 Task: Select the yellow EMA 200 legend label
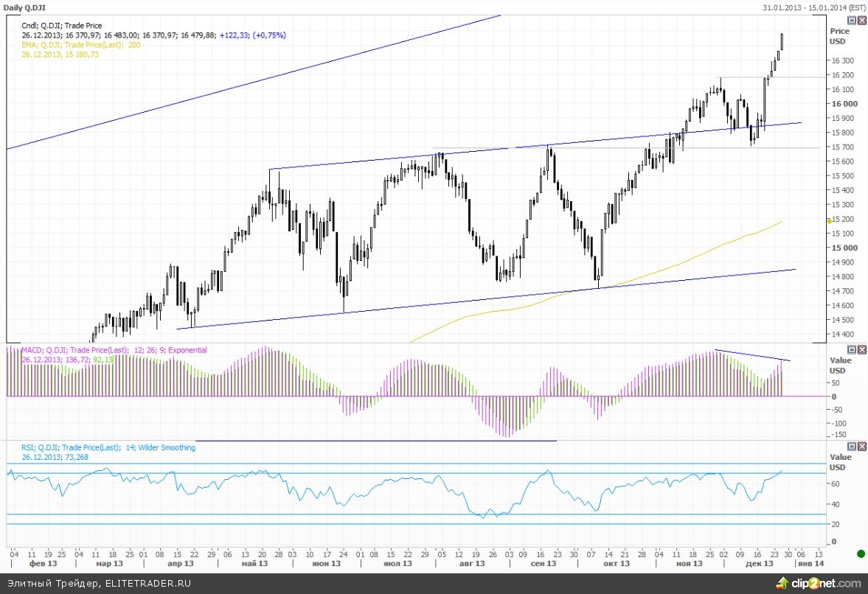[x=81, y=45]
